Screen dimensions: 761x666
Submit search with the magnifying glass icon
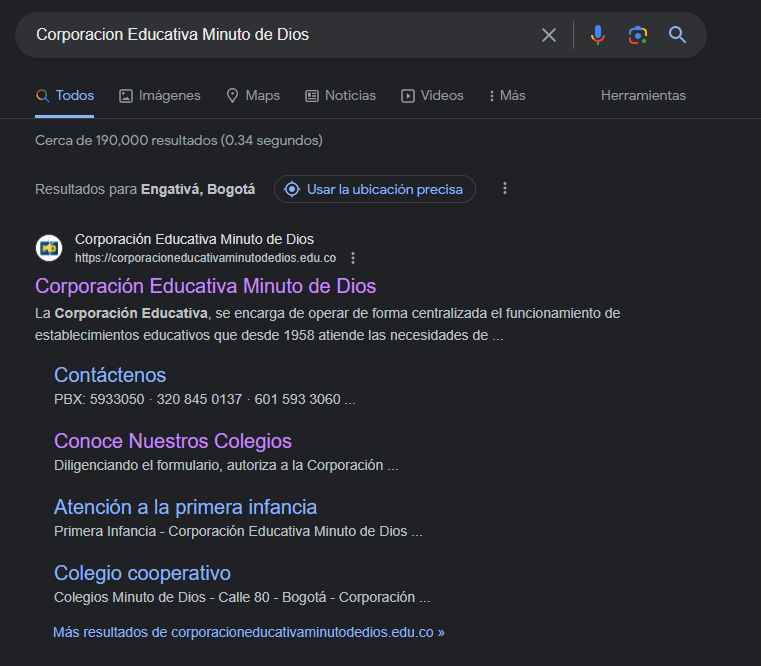[x=677, y=35]
